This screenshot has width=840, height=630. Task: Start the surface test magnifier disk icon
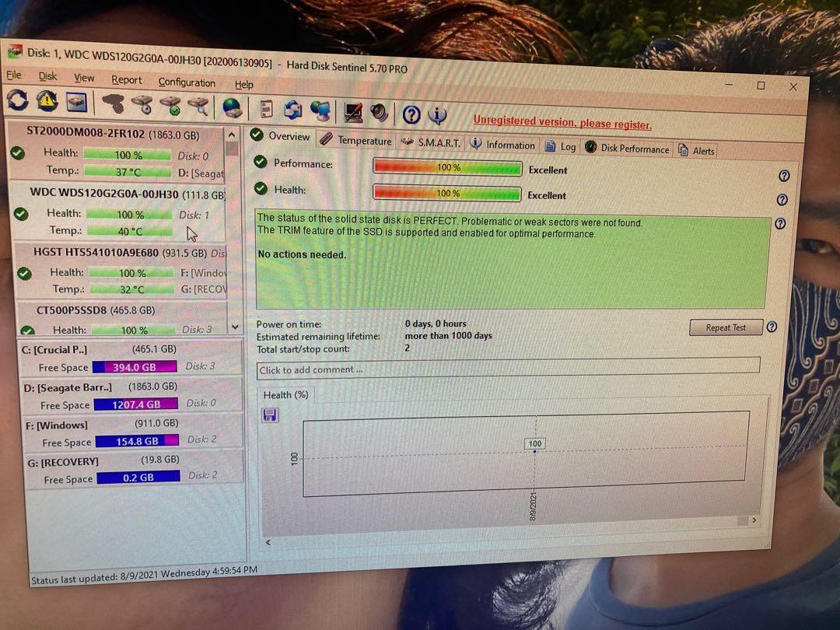pos(199,106)
